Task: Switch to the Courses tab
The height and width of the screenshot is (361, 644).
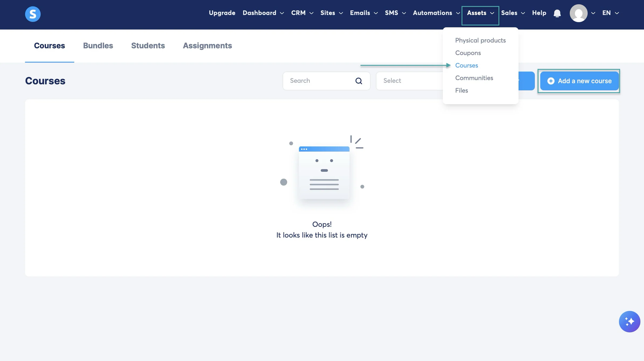Action: click(49, 46)
